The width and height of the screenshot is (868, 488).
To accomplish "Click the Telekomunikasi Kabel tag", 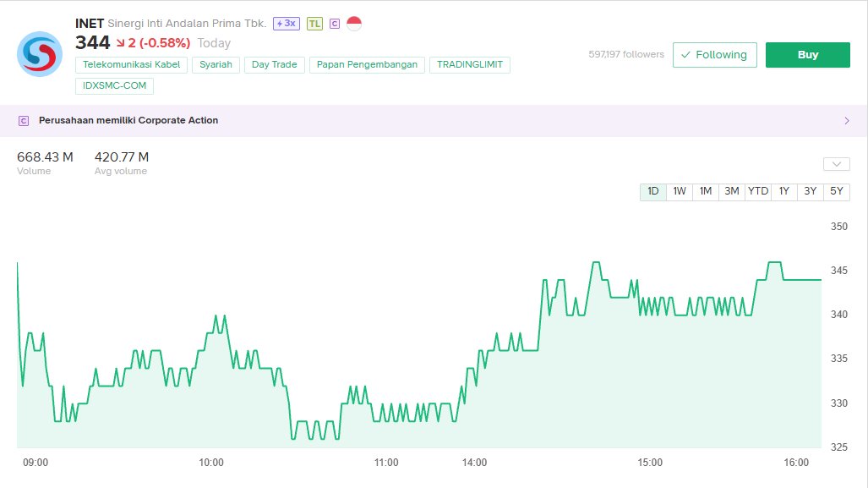I will pyautogui.click(x=131, y=65).
